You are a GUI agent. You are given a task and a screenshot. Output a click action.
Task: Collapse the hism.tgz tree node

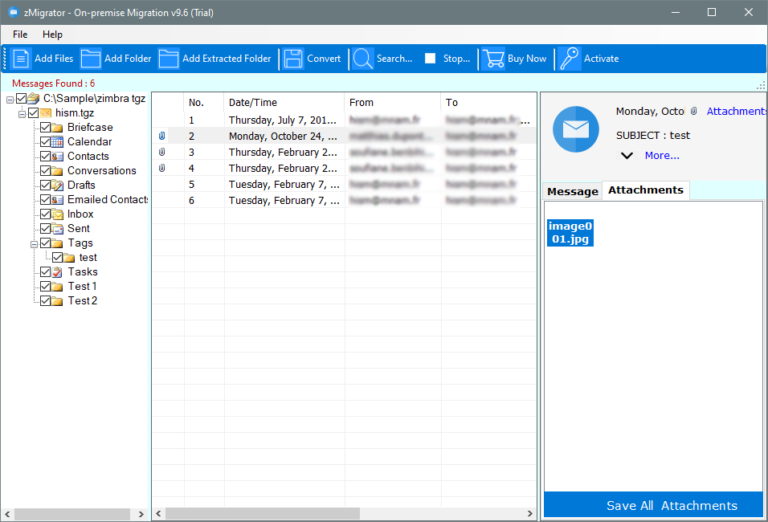coord(22,114)
